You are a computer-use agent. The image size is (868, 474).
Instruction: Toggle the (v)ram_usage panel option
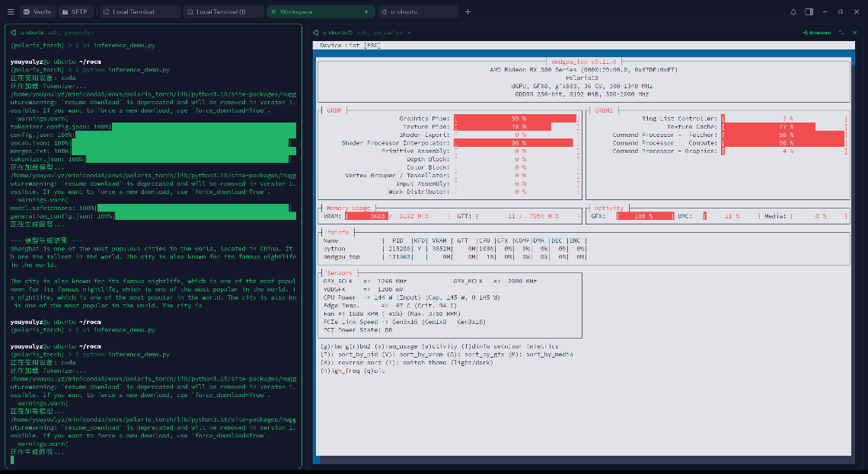coord(395,346)
